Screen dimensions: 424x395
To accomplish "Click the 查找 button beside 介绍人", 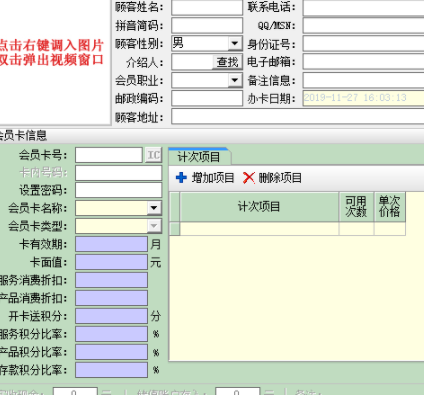I will (228, 62).
